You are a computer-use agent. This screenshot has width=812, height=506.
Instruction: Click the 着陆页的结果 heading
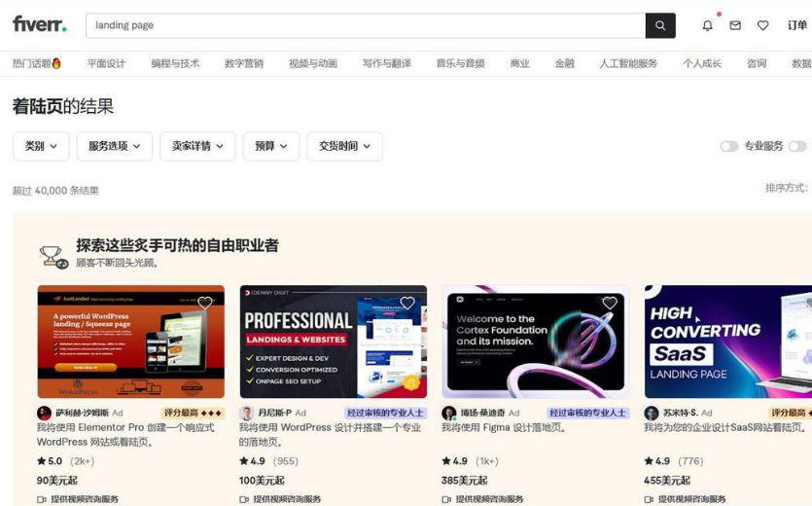coord(63,106)
